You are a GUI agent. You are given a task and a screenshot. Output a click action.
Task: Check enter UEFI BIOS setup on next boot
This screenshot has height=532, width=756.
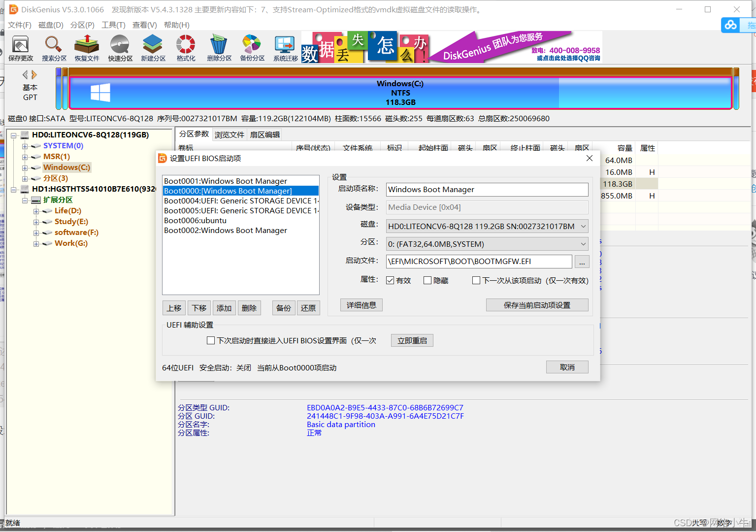click(211, 340)
